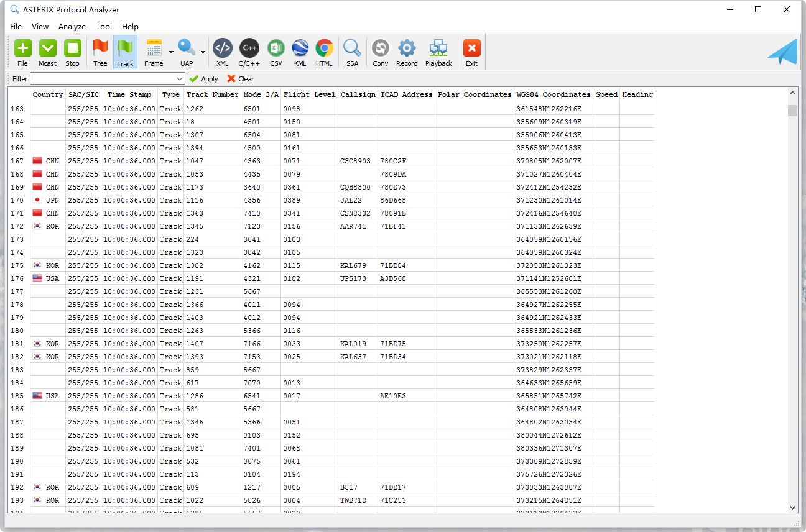Export tracks to KML
Viewport: 806px width, 532px height.
[x=300, y=52]
